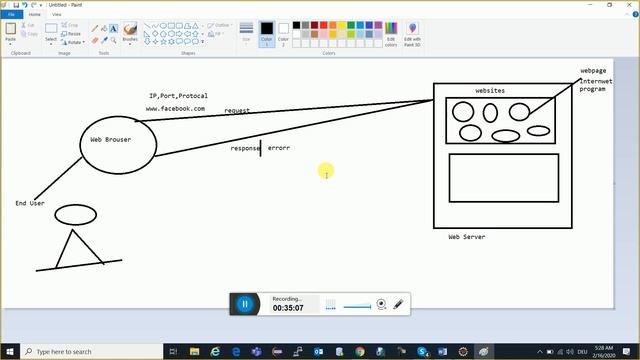Open Outlook from the taskbar
The height and width of the screenshot is (360, 640).
[x=318, y=351]
